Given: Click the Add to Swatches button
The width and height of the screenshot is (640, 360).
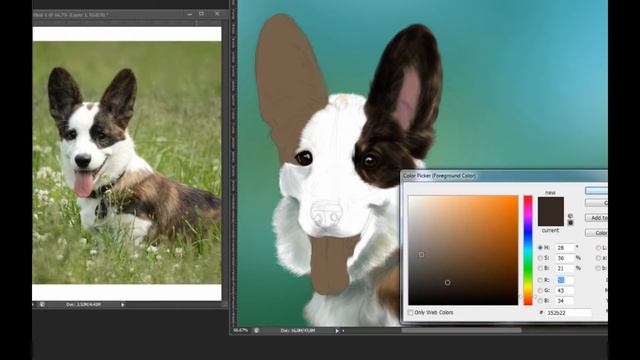Looking at the screenshot, I should [596, 218].
